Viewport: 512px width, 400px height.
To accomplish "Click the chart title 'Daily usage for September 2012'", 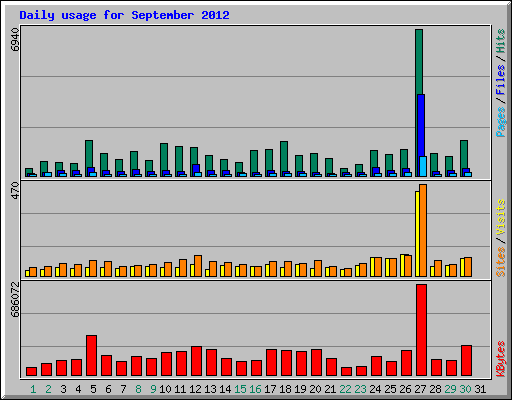I will pyautogui.click(x=124, y=16).
